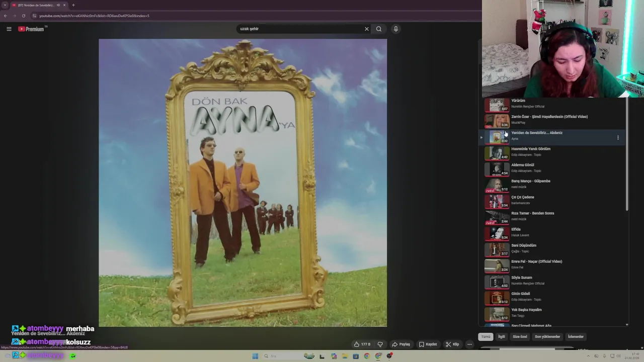The image size is (644, 362).
Task: Click the magnifier search button
Action: [x=379, y=29]
